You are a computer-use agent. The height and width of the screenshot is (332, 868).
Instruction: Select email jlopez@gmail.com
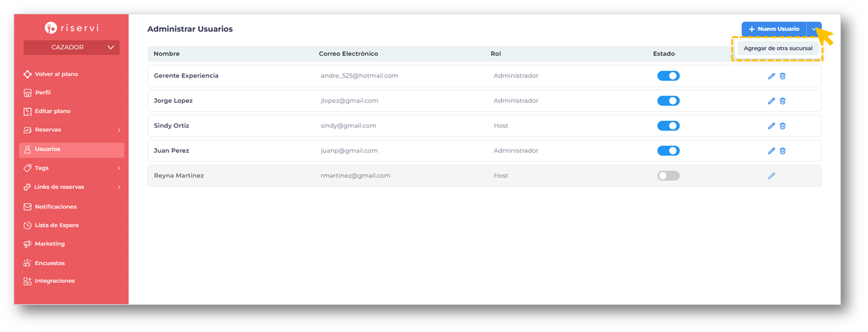349,101
